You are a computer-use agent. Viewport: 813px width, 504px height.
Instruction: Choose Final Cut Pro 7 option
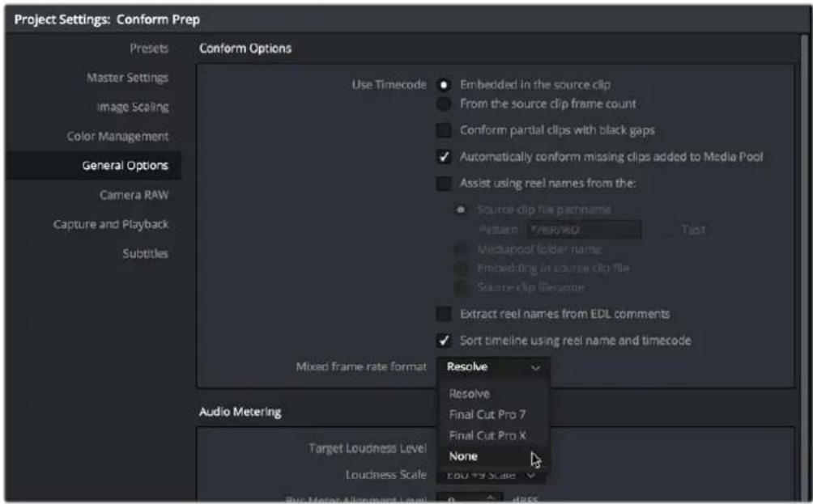tap(487, 414)
